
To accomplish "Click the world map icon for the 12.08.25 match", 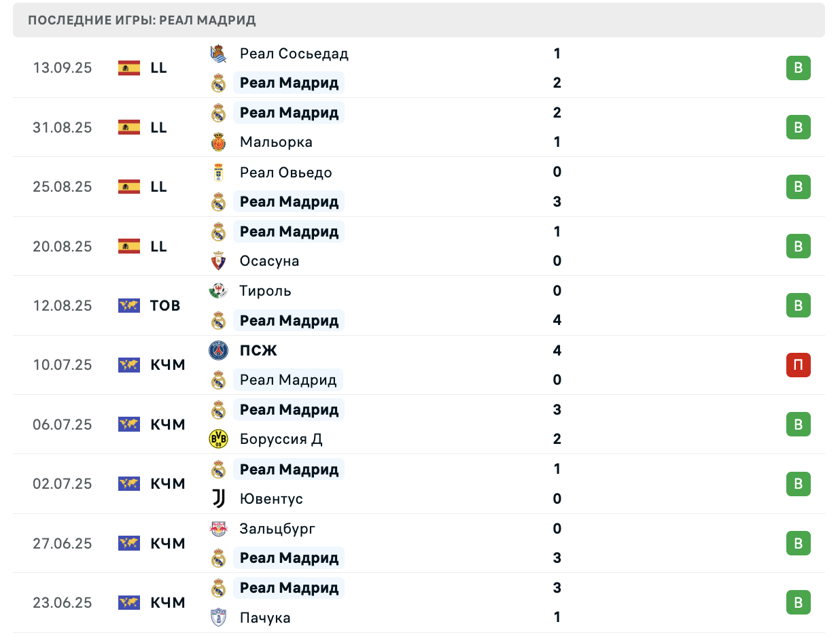I will (129, 306).
